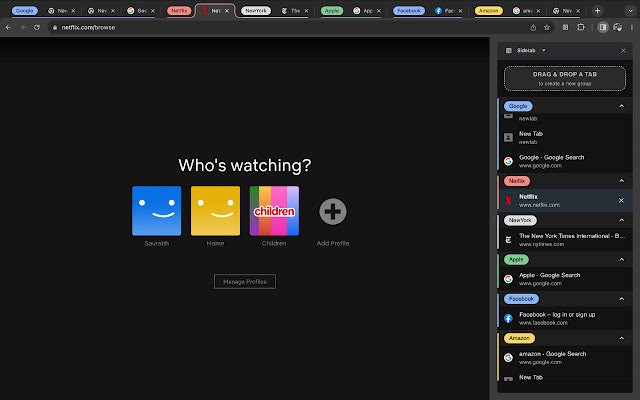Click the share icon in address bar

pos(533,27)
